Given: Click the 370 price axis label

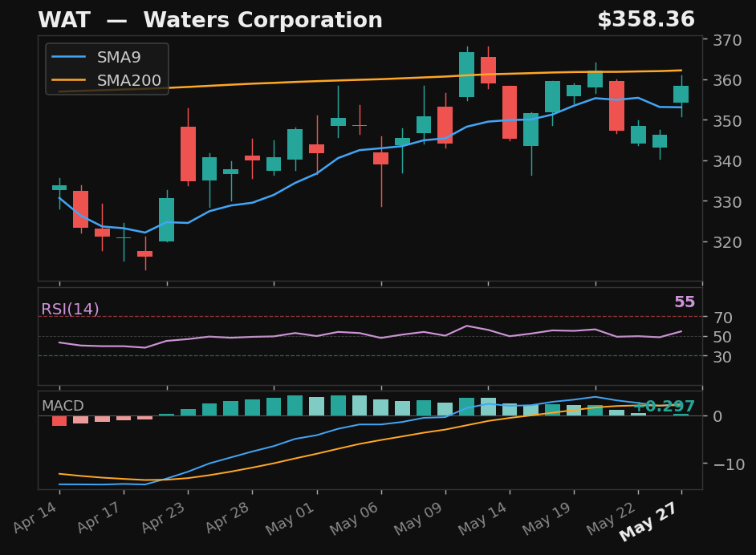Looking at the screenshot, I should click(728, 40).
